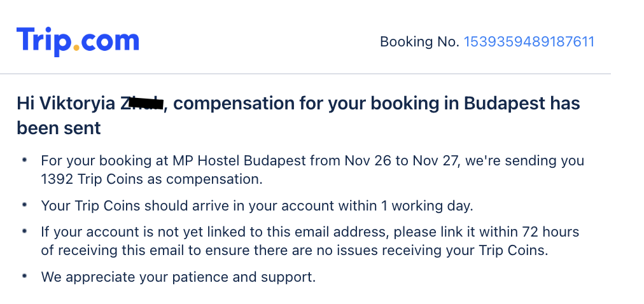The image size is (644, 304).
Task: Click the orange dot in Trip.com logo
Action: click(76, 48)
